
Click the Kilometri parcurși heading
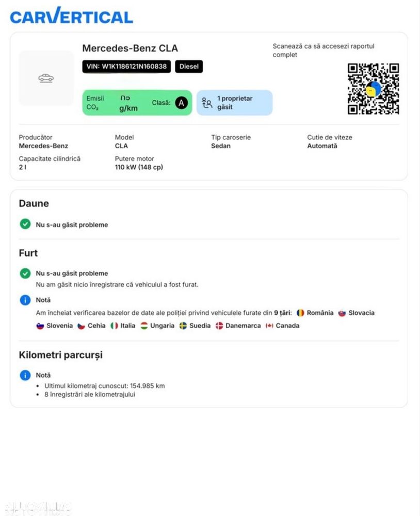pos(60,355)
